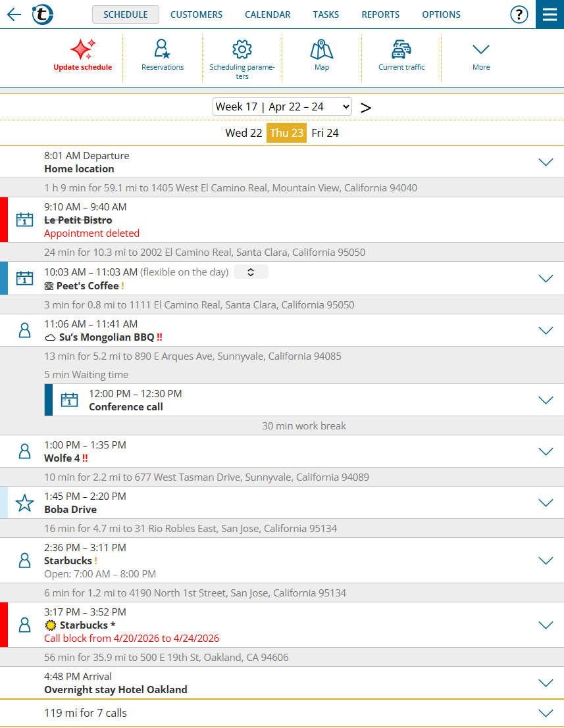Switch to the Customers tab

coord(196,14)
